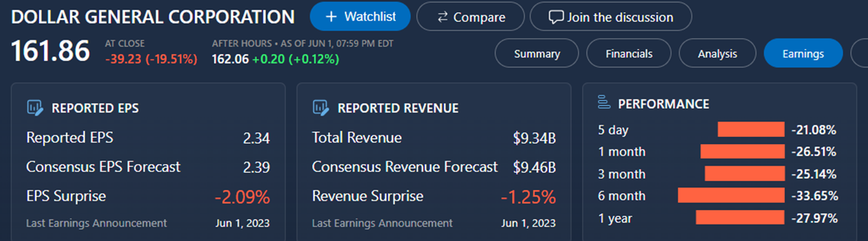Open the Summary tab
The height and width of the screenshot is (241, 868).
(536, 53)
